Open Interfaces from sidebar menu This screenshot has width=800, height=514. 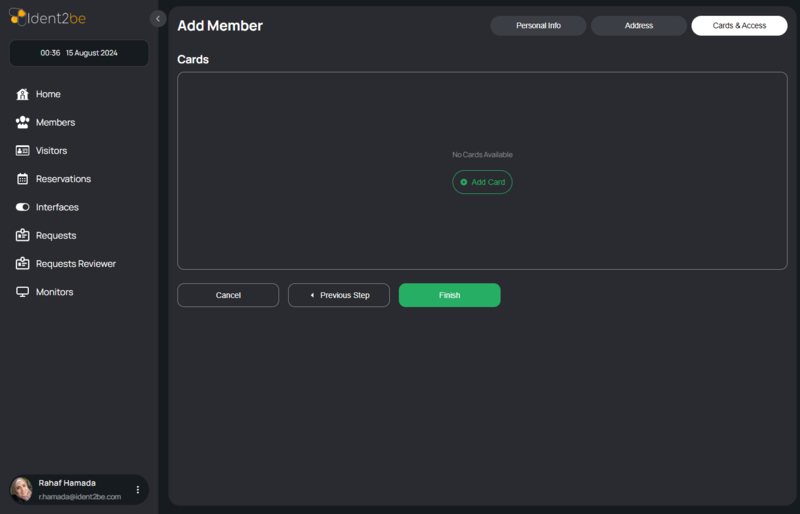(57, 207)
